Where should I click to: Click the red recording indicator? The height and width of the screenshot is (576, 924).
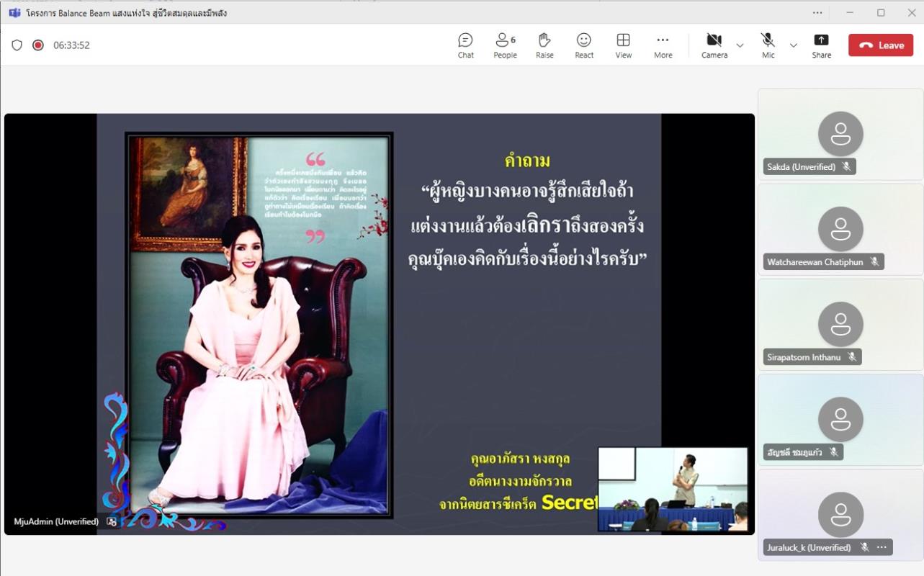38,45
